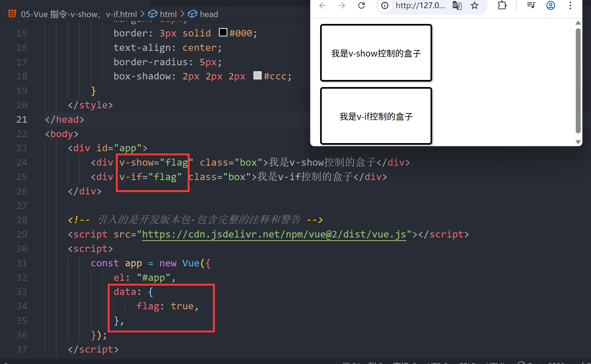This screenshot has height=364, width=591.
Task: Click line number 24 in the gutter
Action: tap(22, 162)
